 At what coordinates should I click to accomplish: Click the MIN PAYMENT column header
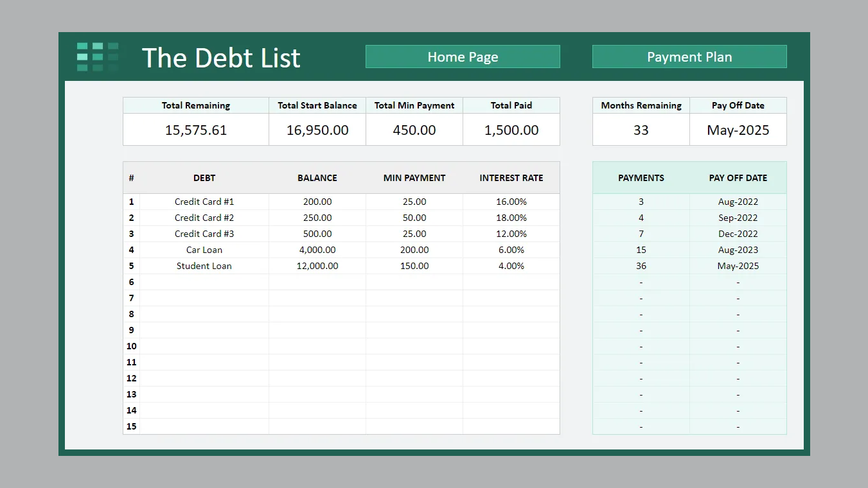pos(414,178)
